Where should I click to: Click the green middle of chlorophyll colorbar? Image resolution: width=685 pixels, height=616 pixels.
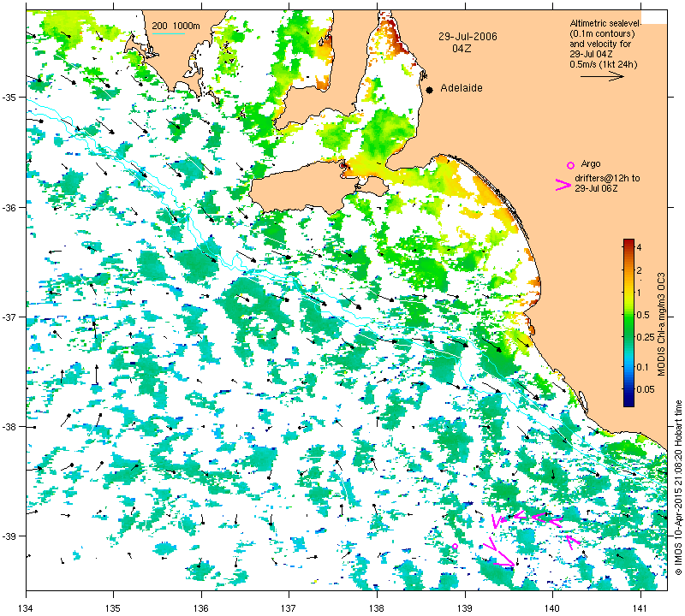pos(628,323)
